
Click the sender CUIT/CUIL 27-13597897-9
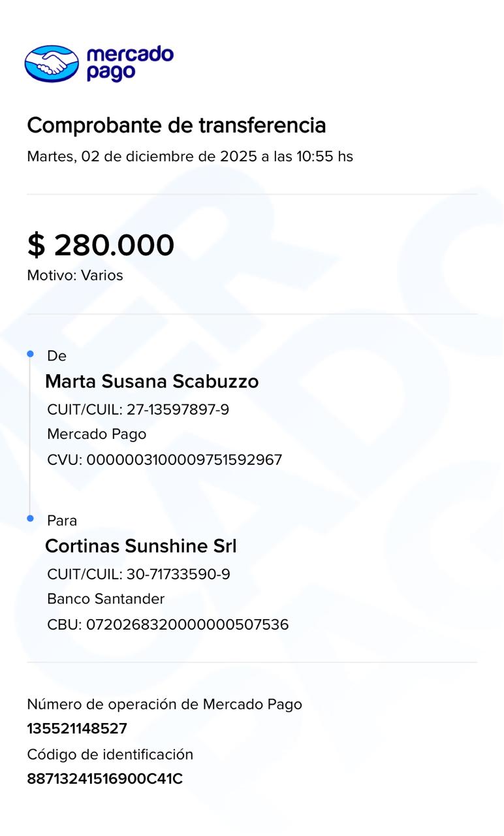tap(138, 410)
